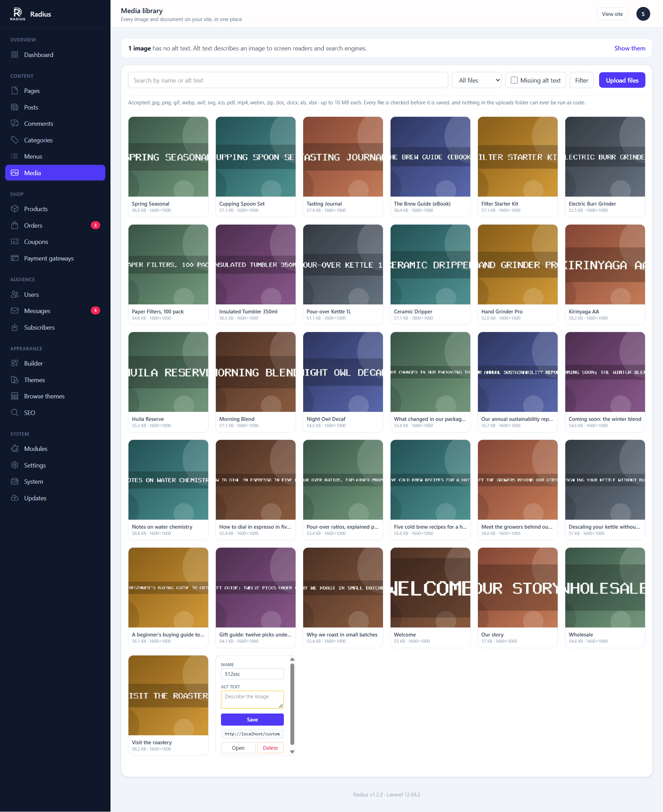Select the localhost URL field

[252, 734]
